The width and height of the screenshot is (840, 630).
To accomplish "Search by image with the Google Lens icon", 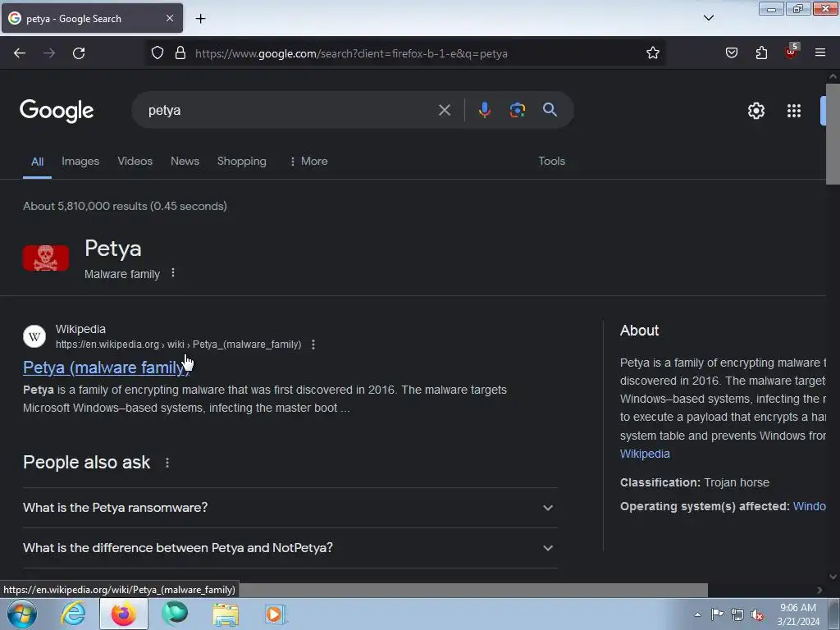I will [x=517, y=110].
